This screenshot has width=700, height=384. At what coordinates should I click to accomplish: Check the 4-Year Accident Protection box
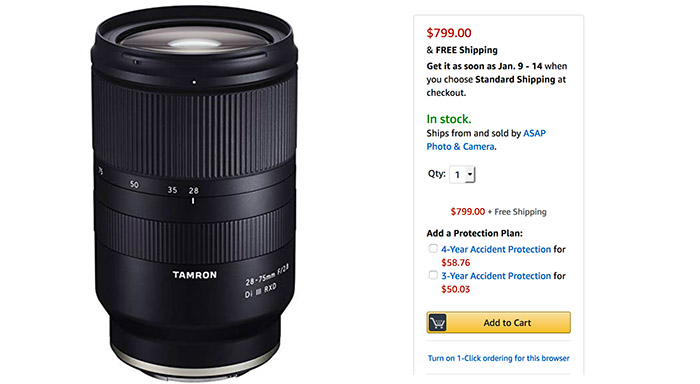coord(433,248)
